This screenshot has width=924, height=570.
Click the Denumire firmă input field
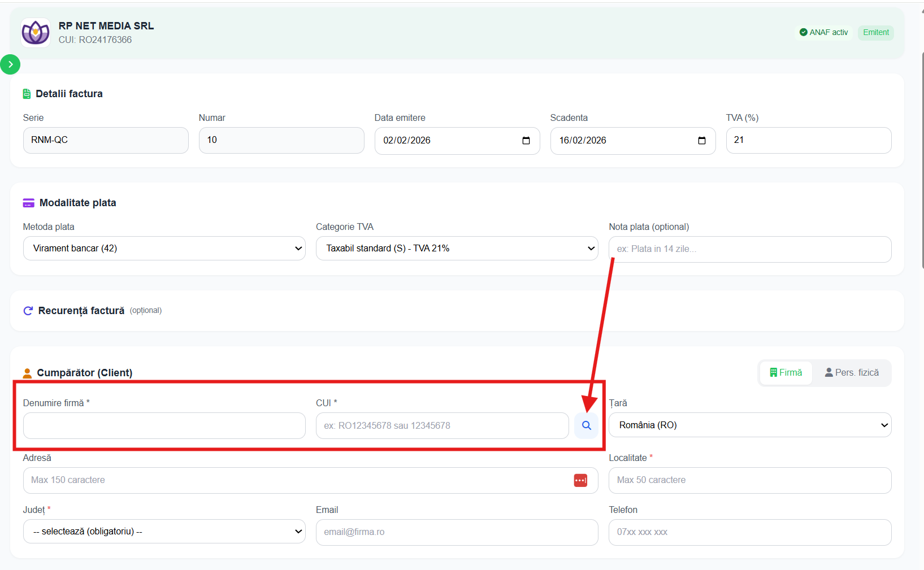pos(164,425)
